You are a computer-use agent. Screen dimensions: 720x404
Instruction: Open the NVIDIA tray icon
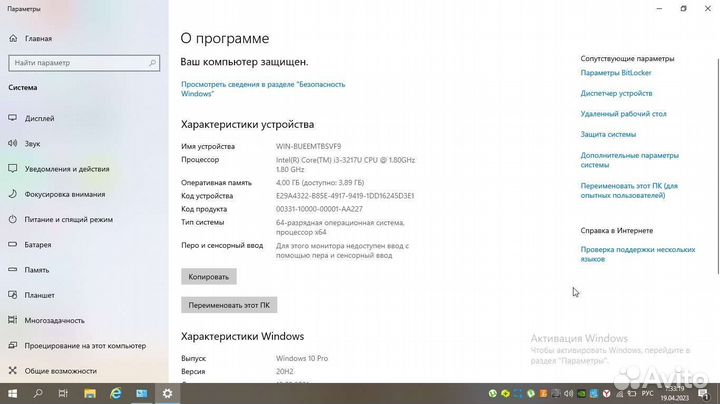[x=581, y=393]
